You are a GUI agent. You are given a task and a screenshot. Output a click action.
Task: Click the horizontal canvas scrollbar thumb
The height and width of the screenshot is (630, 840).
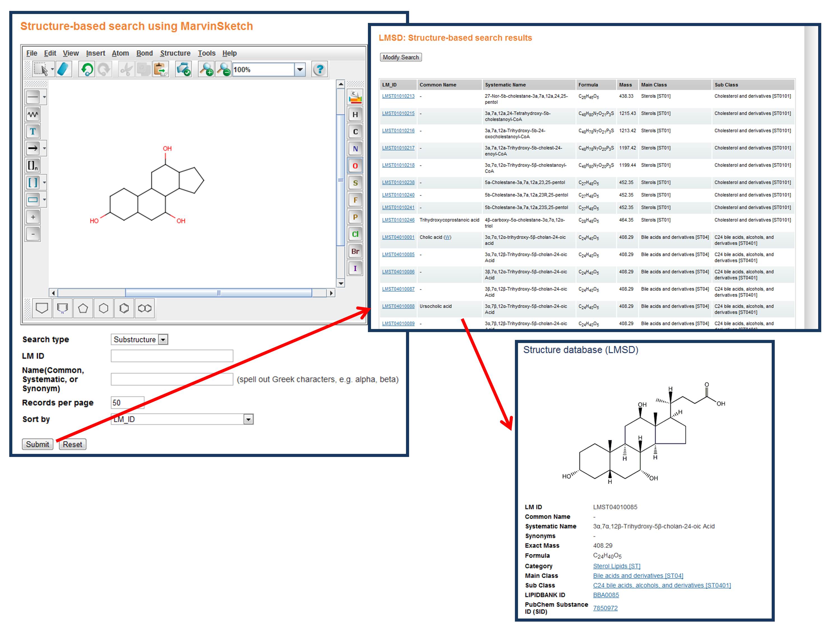click(x=218, y=293)
